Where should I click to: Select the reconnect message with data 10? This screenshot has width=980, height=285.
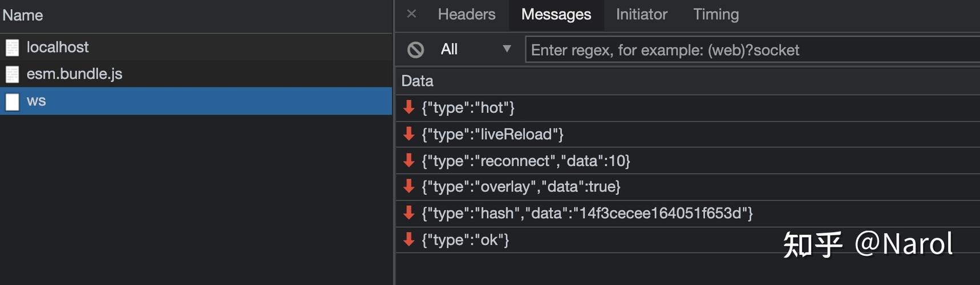[525, 161]
